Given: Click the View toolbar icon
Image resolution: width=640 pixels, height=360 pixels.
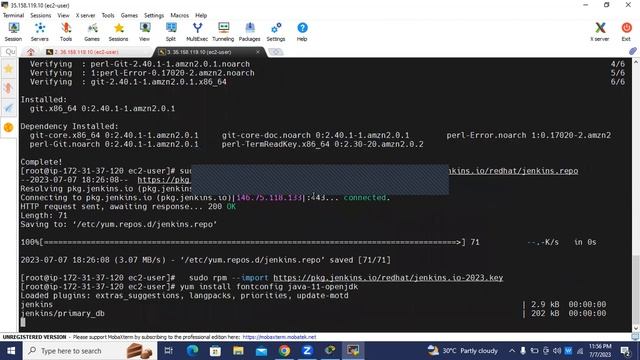Looking at the screenshot, I should coord(144,31).
